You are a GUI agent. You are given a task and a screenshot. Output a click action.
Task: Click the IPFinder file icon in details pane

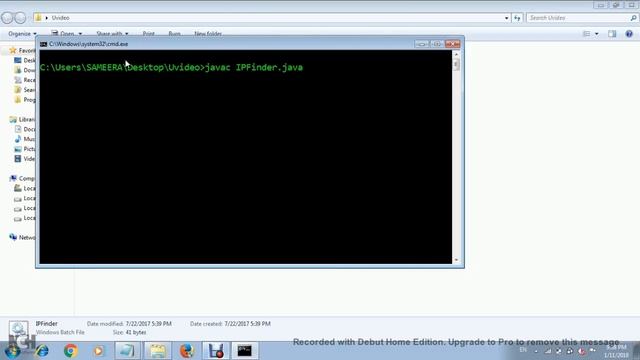(x=18, y=329)
